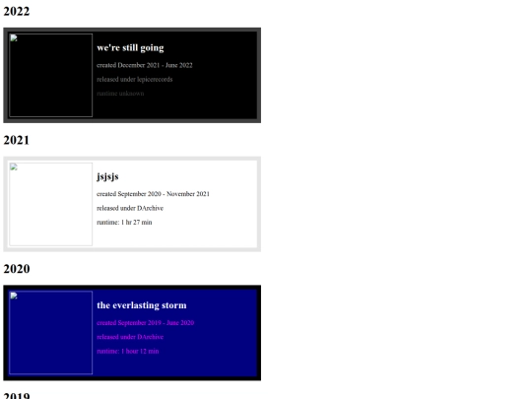Select text "created December 2021 - June 2022"
The height and width of the screenshot is (399, 532).
point(145,65)
